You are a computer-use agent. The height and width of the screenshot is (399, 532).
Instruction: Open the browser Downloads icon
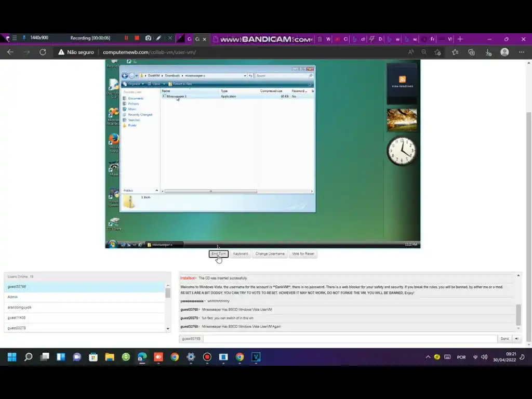[488, 52]
